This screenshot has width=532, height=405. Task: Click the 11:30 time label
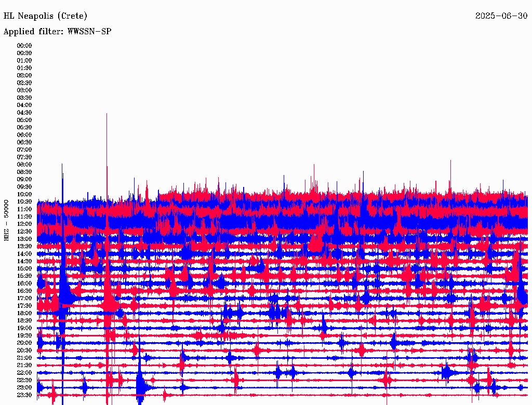(24, 217)
